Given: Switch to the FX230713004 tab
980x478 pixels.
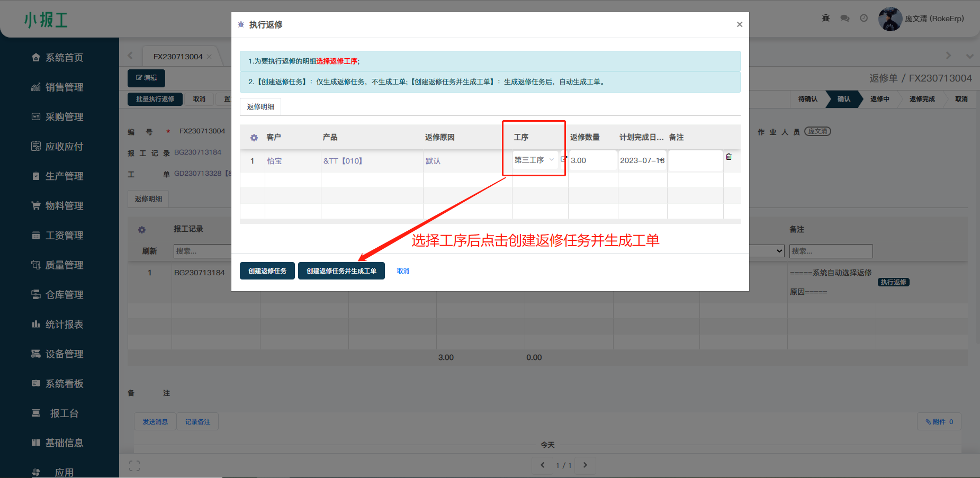Looking at the screenshot, I should (x=178, y=57).
